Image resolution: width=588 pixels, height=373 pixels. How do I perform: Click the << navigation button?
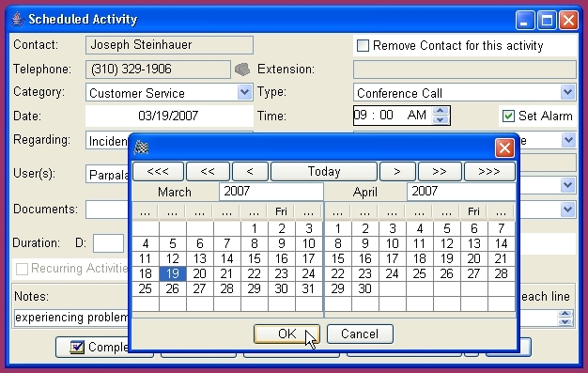[208, 172]
